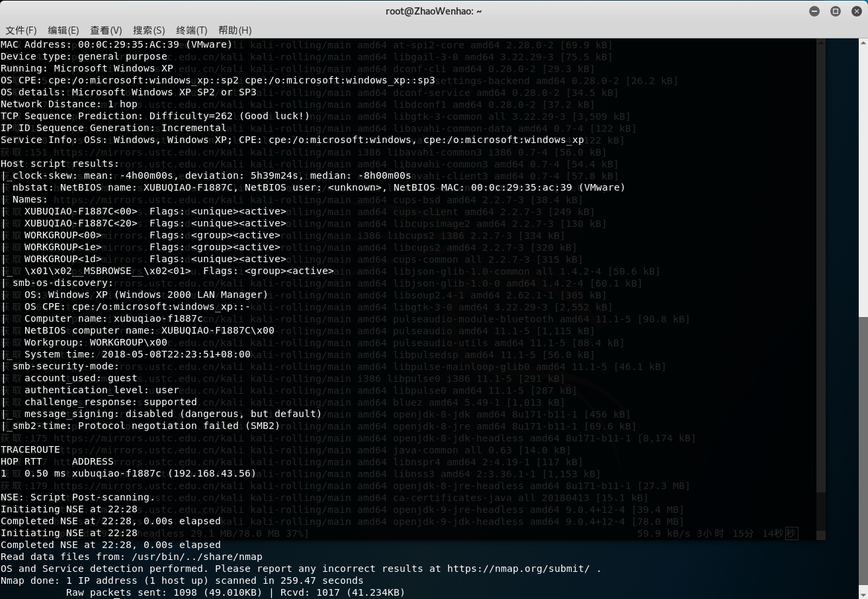
Task: Click the https://nmap.org/submit/ URL
Action: coord(518,569)
